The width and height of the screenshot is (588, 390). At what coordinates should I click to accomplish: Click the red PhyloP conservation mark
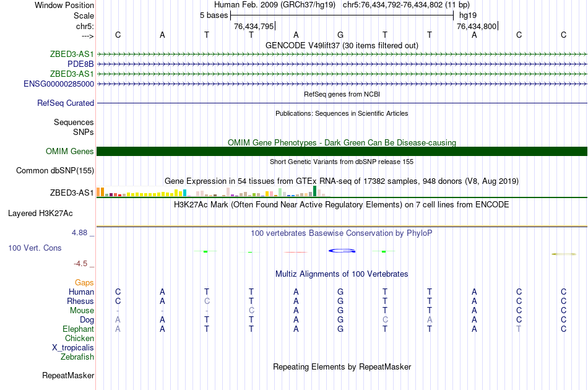pyautogui.click(x=296, y=252)
